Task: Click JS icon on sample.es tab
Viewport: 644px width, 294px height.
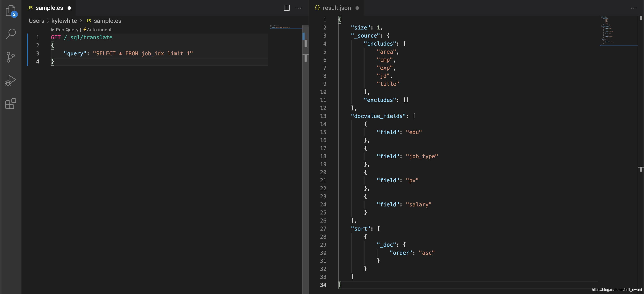Action: [30, 8]
